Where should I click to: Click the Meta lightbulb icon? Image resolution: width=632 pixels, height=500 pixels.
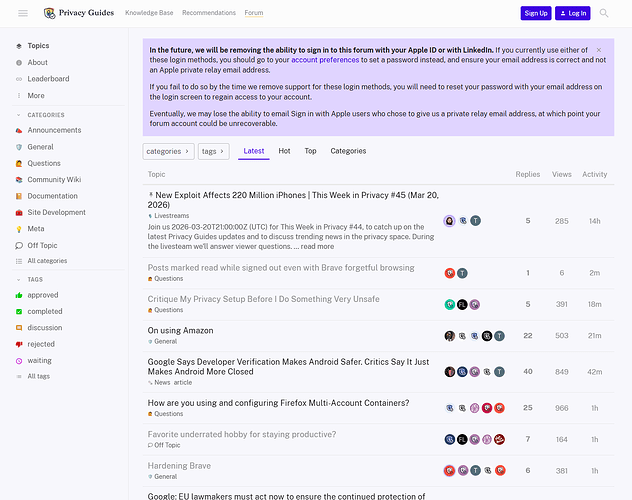point(19,229)
